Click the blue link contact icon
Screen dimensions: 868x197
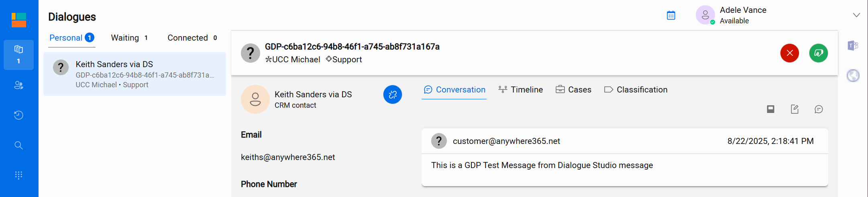point(392,94)
